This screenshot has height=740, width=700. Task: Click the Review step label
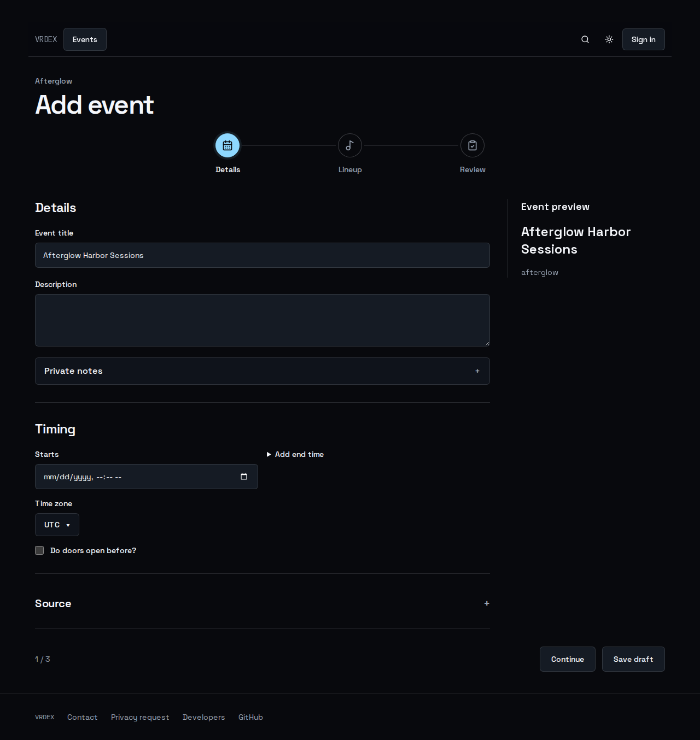coord(472,169)
